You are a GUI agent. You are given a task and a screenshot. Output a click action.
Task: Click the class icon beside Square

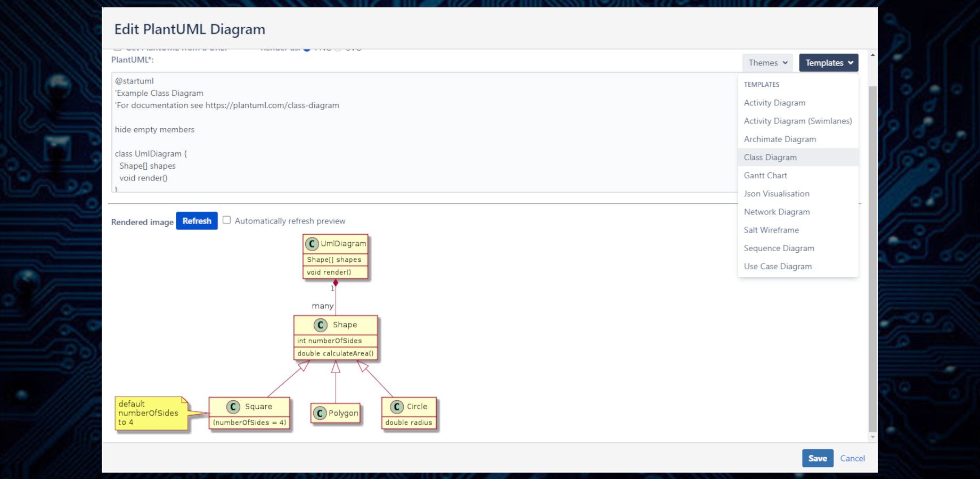pos(233,407)
